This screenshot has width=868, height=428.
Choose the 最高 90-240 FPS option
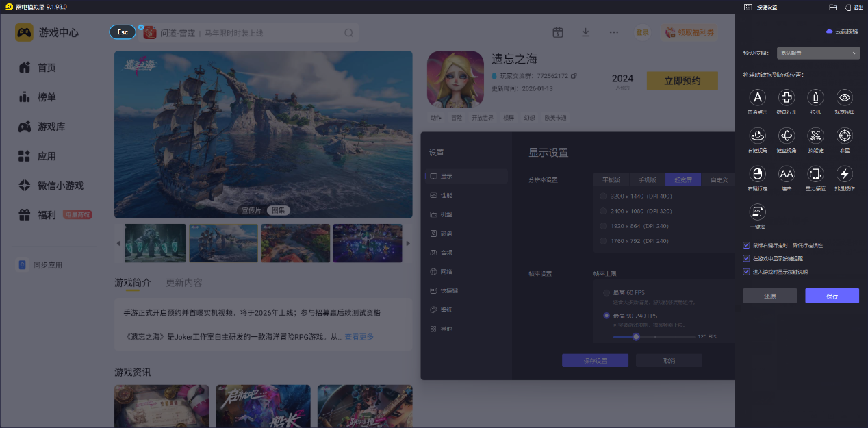[x=607, y=316]
